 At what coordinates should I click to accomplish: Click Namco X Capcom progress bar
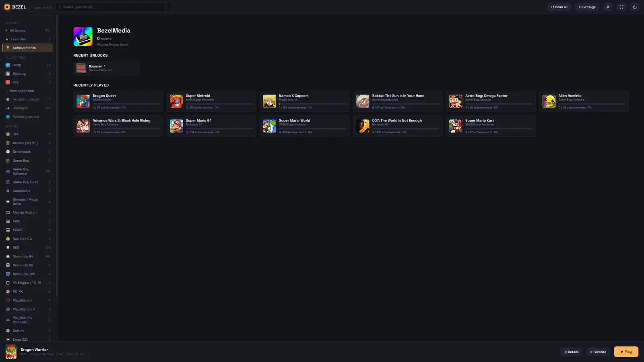click(x=312, y=104)
